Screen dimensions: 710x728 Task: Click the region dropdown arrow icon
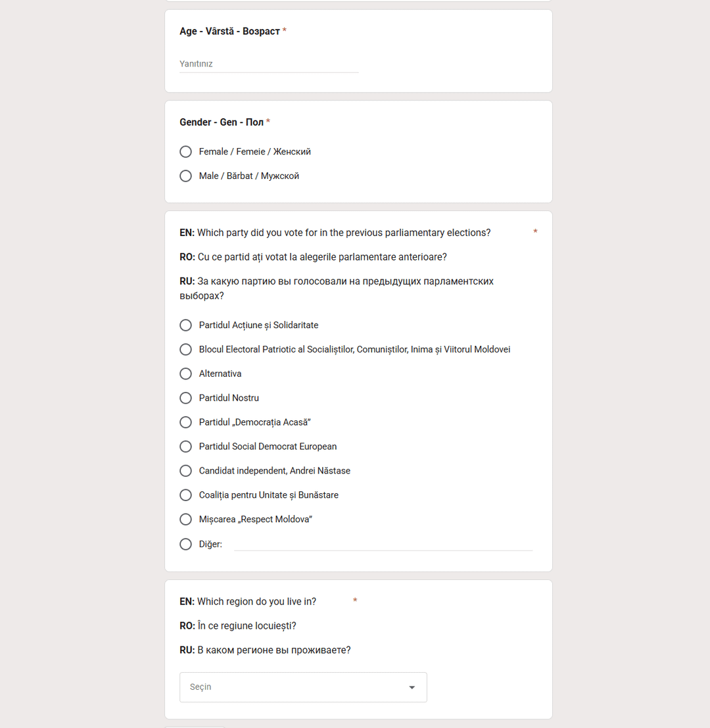pos(412,687)
